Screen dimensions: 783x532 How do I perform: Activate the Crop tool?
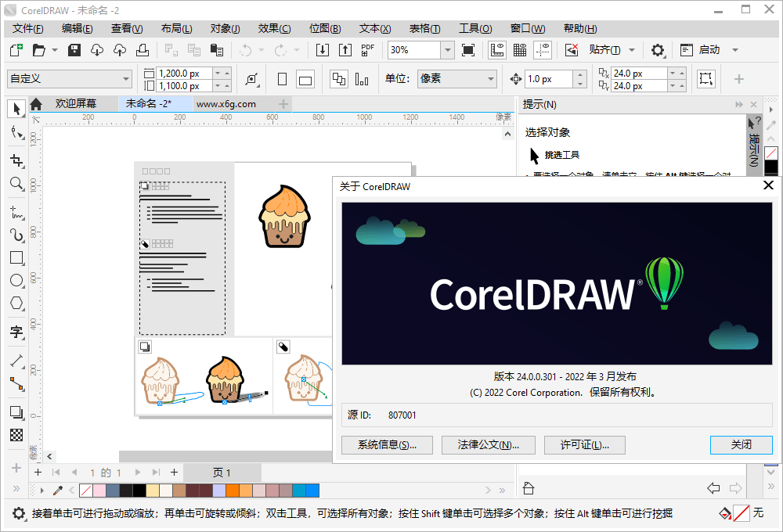[16, 160]
